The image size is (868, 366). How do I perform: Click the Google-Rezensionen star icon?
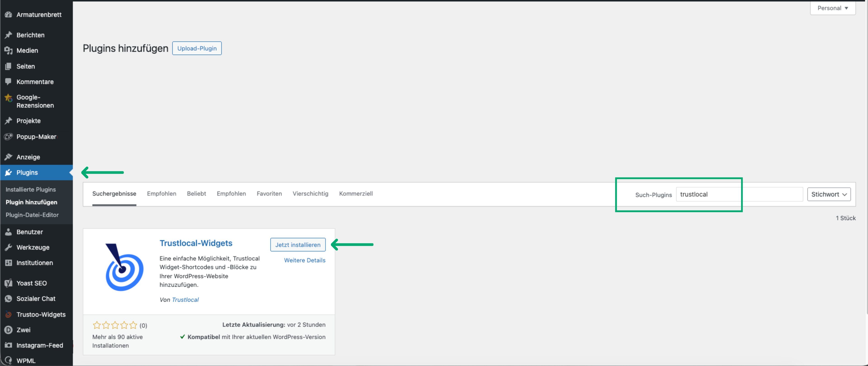click(8, 98)
